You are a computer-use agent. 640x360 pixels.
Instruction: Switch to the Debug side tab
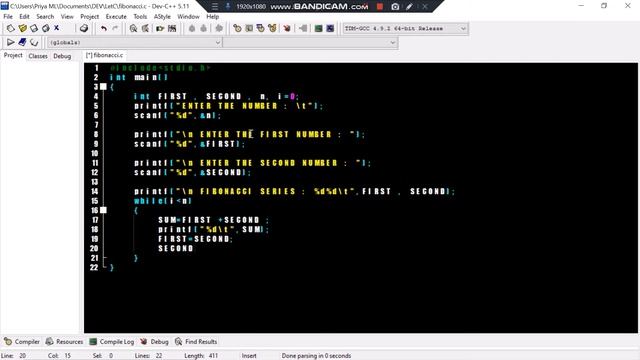tap(62, 56)
